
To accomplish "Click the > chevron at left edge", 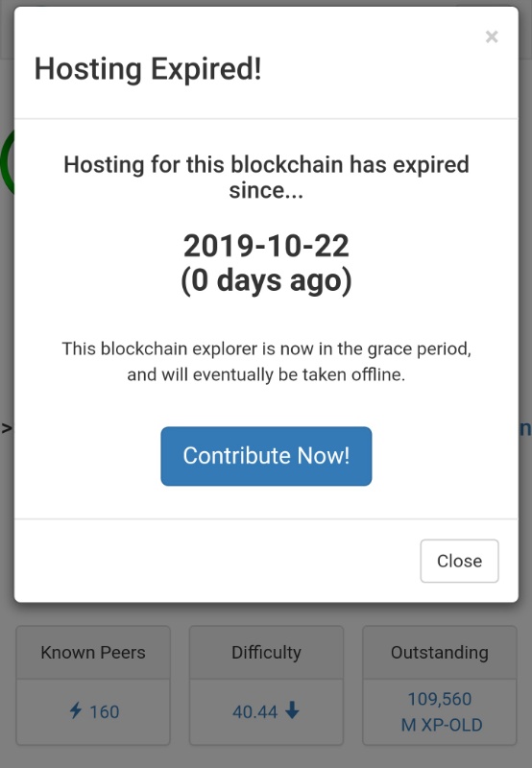I will tap(7, 428).
